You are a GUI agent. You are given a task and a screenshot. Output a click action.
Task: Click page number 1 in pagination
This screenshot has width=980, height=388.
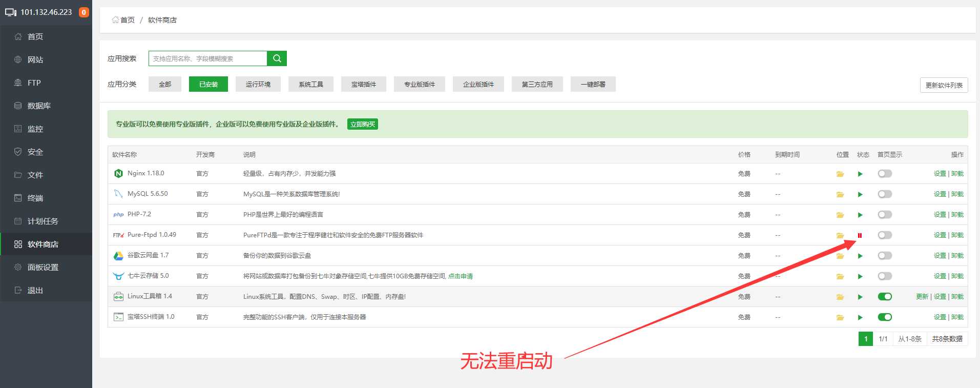[866, 339]
